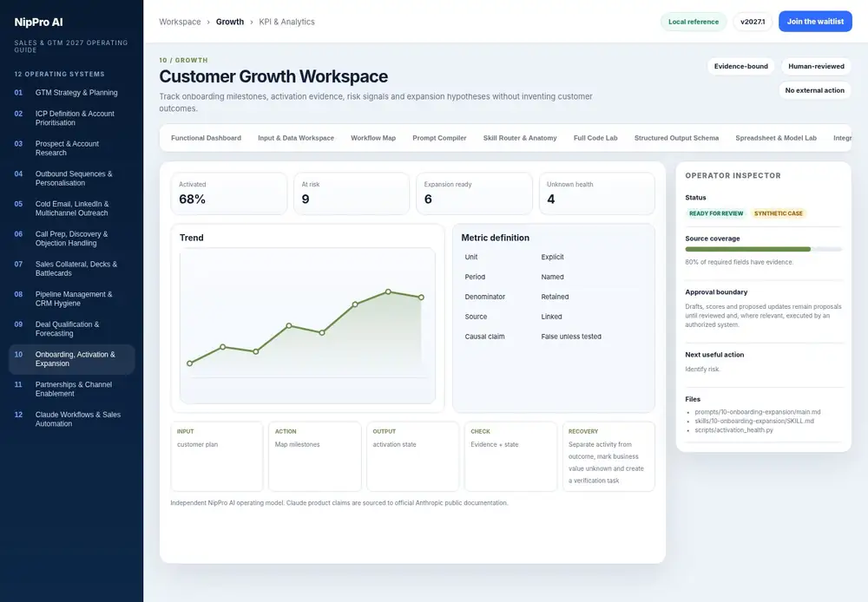
Task: Open Spreadsheet & Model Lab tab
Action: tap(775, 138)
